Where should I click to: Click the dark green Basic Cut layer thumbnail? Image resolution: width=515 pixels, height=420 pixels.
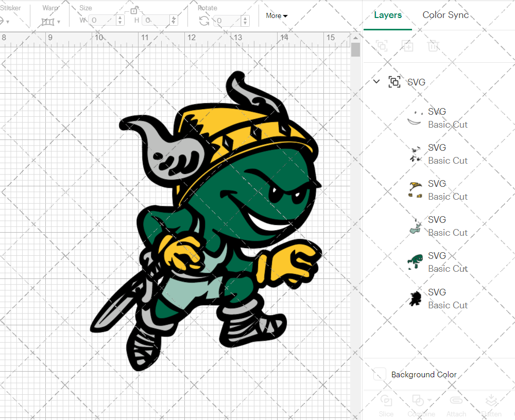click(x=415, y=260)
